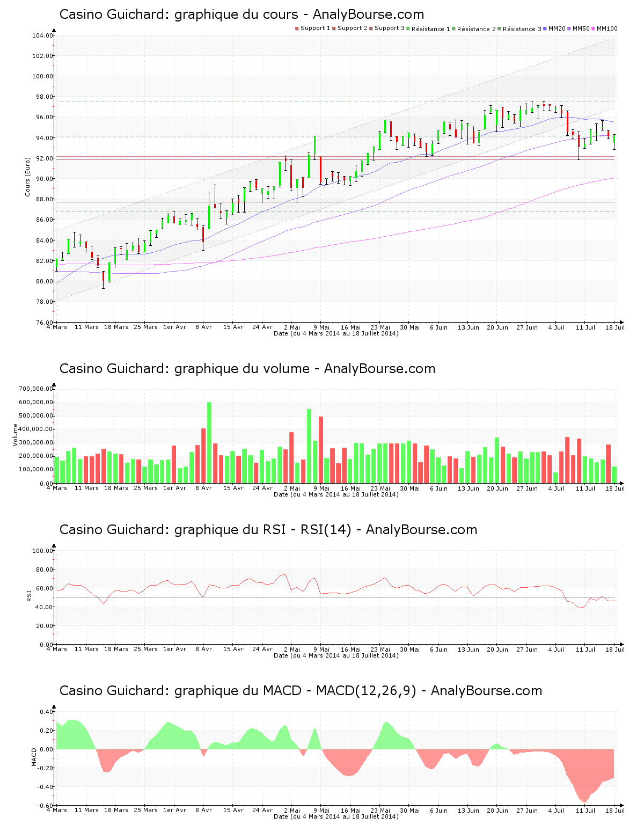Viewport: 644px width, 832px height.
Task: Click the Résistance 1 legend entry
Action: [428, 28]
